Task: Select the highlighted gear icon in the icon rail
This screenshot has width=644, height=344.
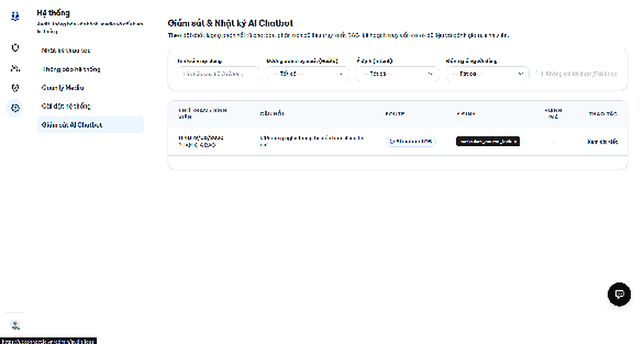Action: tap(15, 108)
